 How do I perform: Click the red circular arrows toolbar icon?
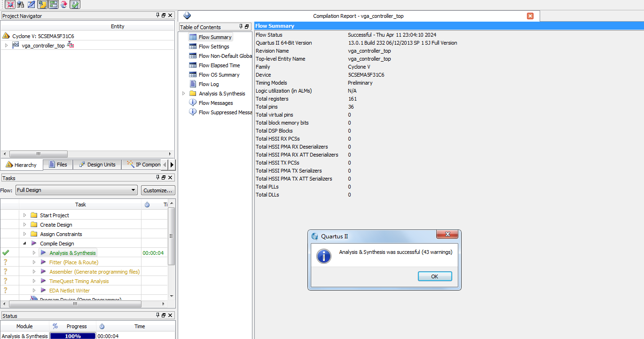64,5
